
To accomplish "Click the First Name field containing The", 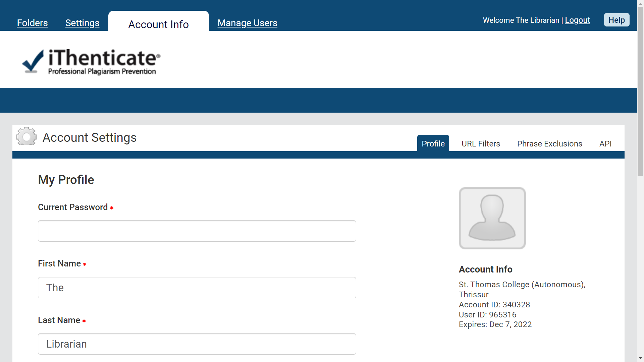I will pos(197,288).
